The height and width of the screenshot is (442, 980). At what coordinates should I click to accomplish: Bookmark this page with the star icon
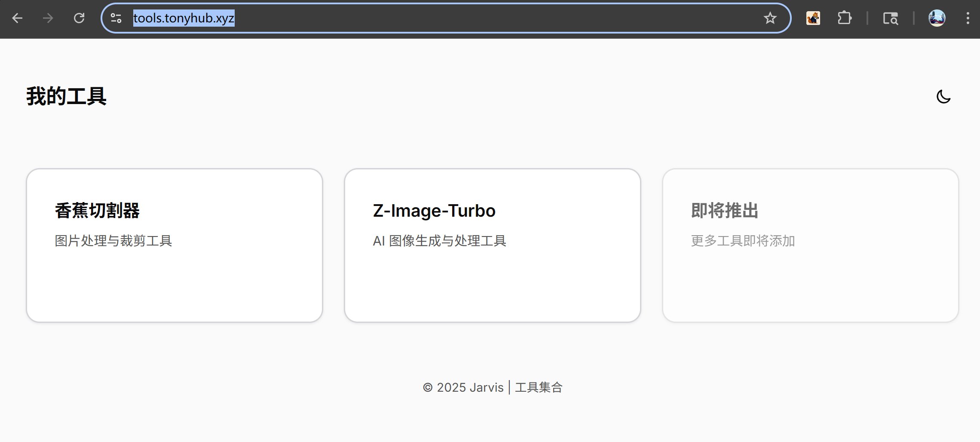point(770,18)
